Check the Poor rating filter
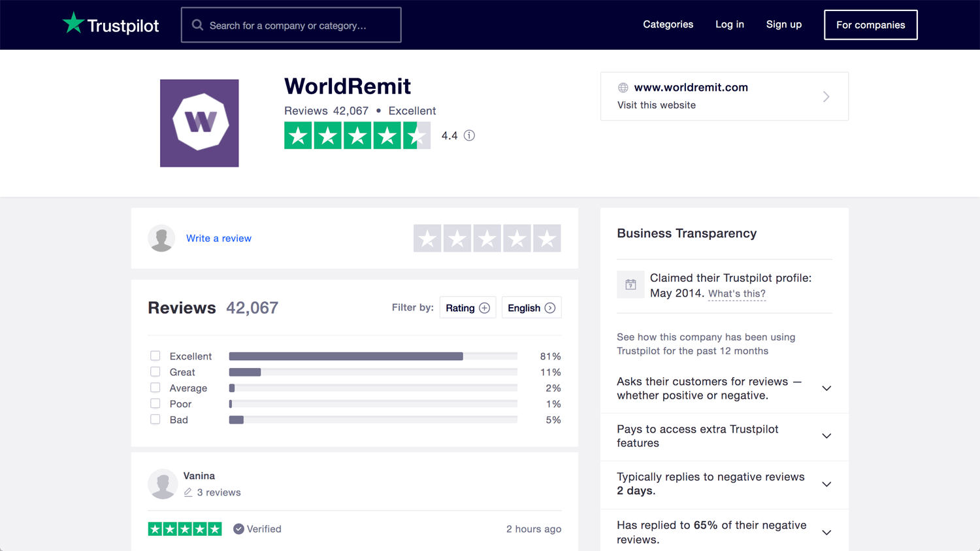This screenshot has width=980, height=551. coord(155,403)
